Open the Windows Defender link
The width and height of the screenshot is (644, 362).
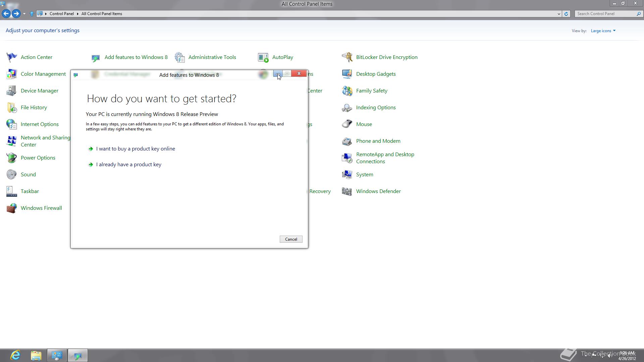click(x=378, y=191)
